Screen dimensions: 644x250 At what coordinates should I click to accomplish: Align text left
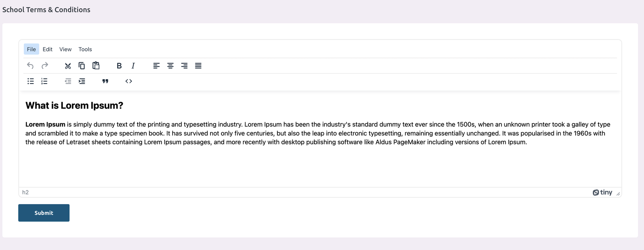tap(157, 66)
